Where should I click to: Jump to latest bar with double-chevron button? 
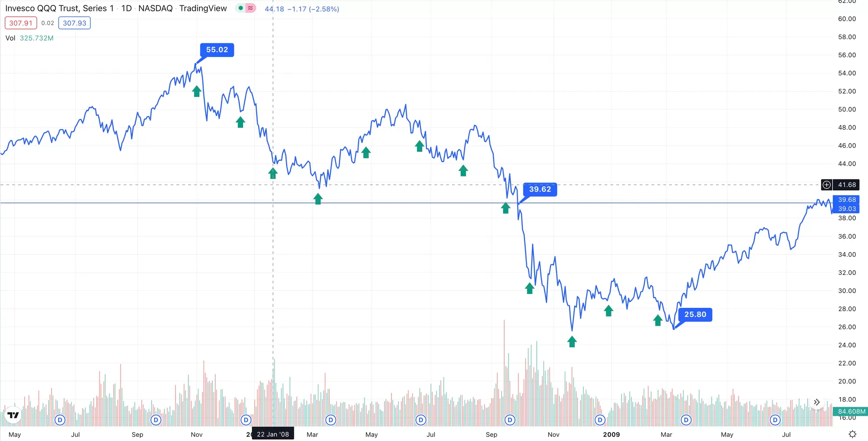(817, 402)
